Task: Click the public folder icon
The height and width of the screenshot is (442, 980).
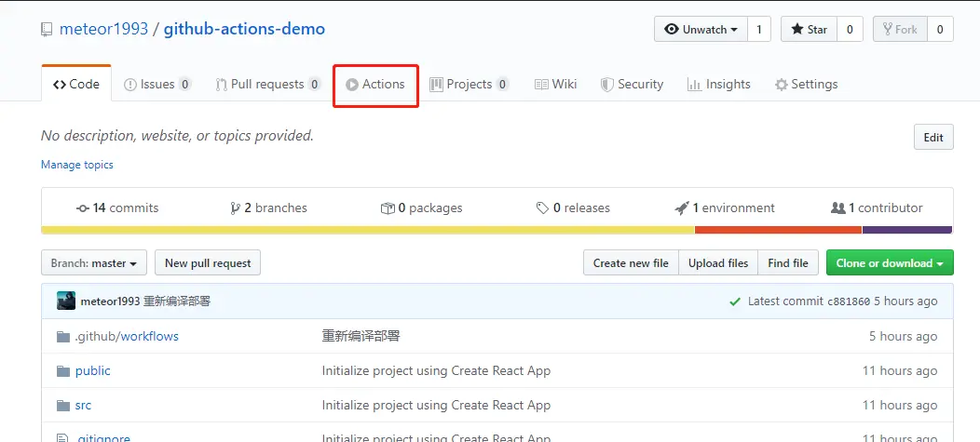Action: [63, 370]
